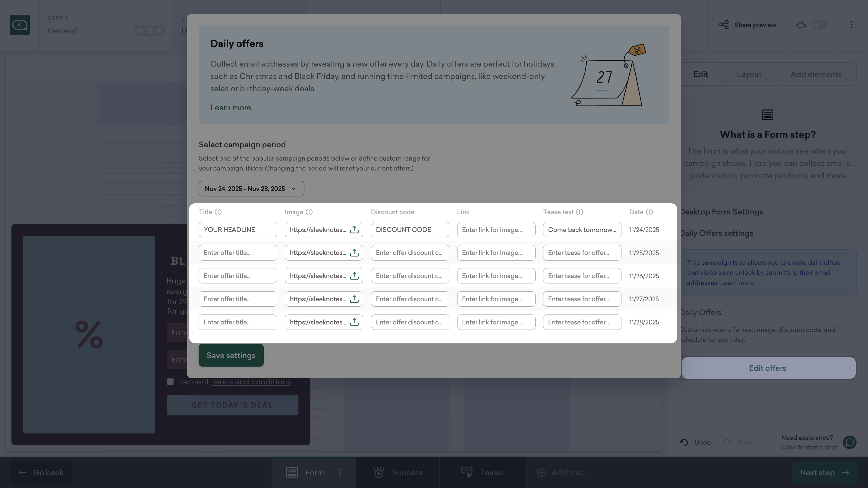Screen dimensions: 868x488
Task: Click the Daily Offers settings heading
Action: pyautogui.click(x=716, y=233)
